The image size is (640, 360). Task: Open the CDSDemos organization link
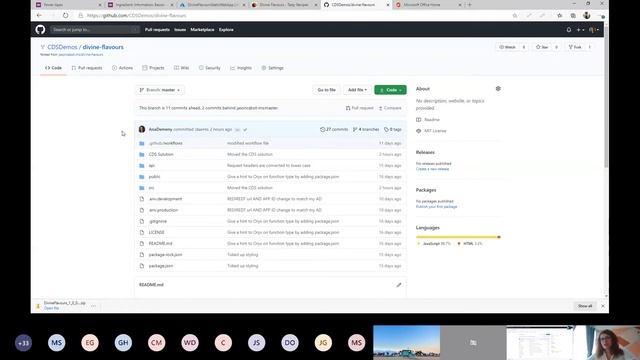62,47
